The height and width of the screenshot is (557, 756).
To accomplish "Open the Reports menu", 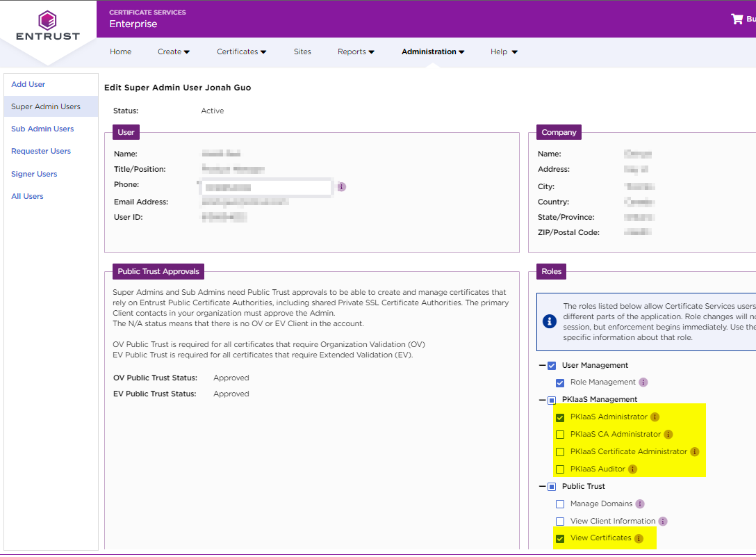I will pyautogui.click(x=356, y=51).
